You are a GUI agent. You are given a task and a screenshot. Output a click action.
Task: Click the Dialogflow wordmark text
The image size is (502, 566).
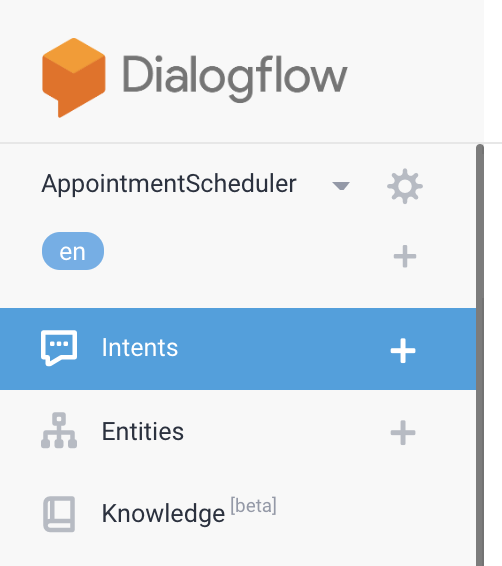235,78
